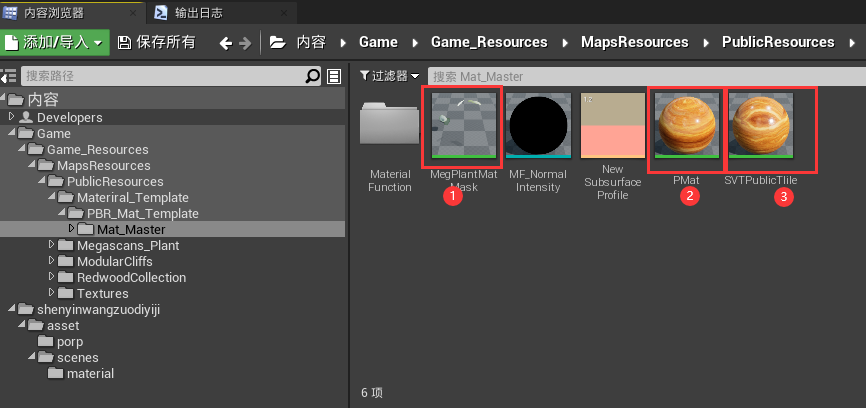Select the Mat_Master folder in the tree
The width and height of the screenshot is (866, 408).
131,229
